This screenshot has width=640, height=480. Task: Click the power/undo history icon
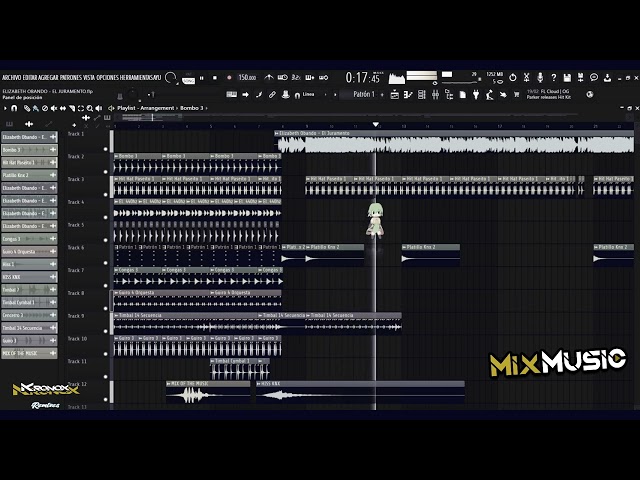(x=513, y=77)
